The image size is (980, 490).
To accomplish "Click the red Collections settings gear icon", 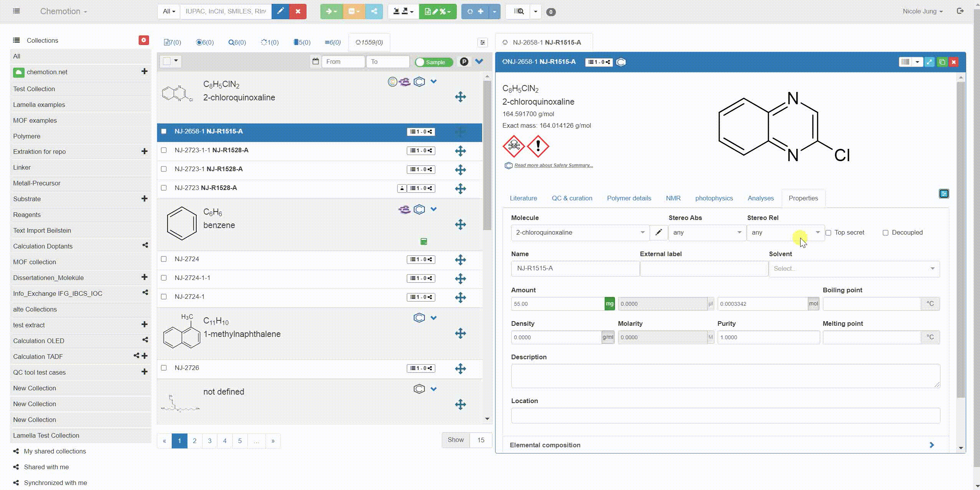I will point(143,40).
